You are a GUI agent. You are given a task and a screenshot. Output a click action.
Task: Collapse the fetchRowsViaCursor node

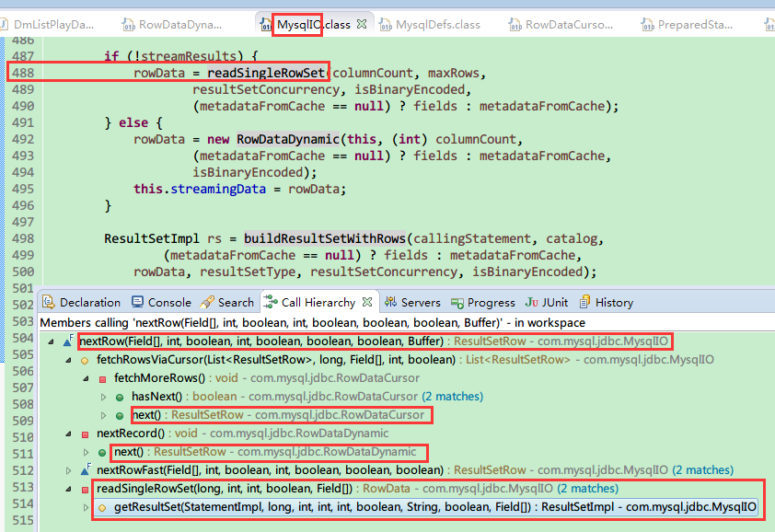tap(68, 360)
